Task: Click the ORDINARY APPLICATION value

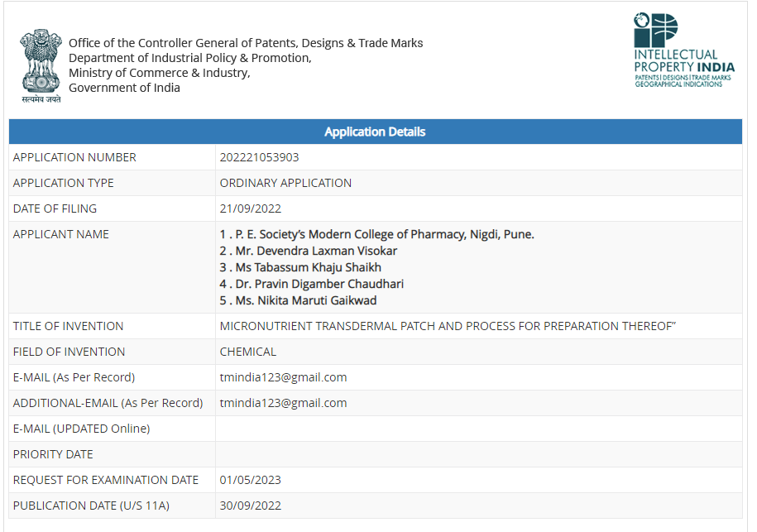Action: click(x=285, y=183)
